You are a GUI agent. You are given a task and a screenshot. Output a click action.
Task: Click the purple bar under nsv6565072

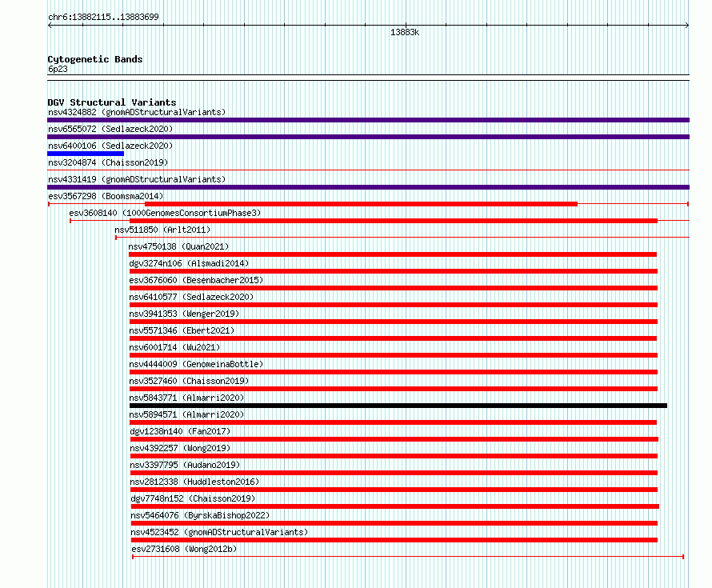click(x=368, y=137)
